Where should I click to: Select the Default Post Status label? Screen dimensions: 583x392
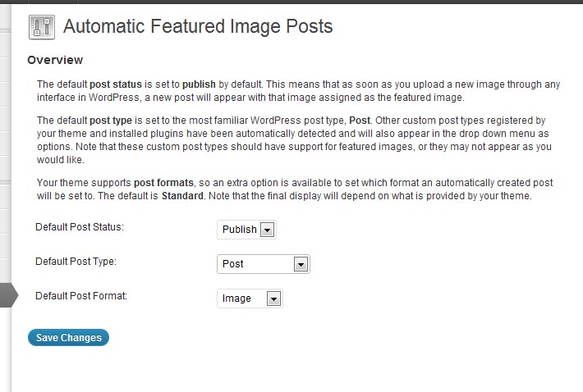coord(80,227)
